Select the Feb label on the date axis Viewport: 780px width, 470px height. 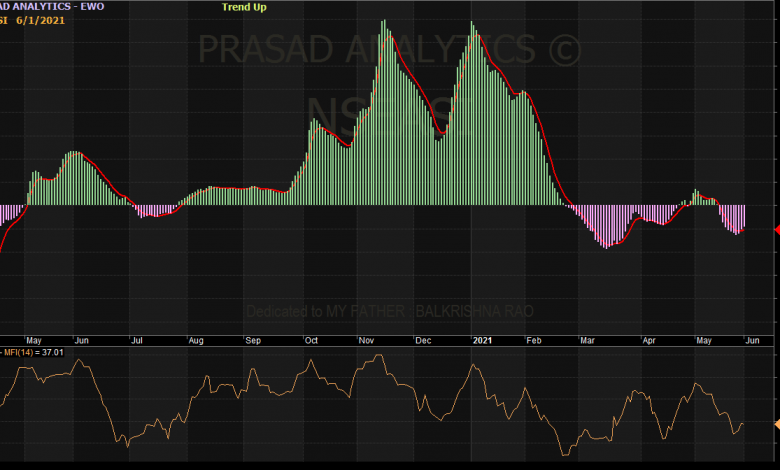click(535, 341)
